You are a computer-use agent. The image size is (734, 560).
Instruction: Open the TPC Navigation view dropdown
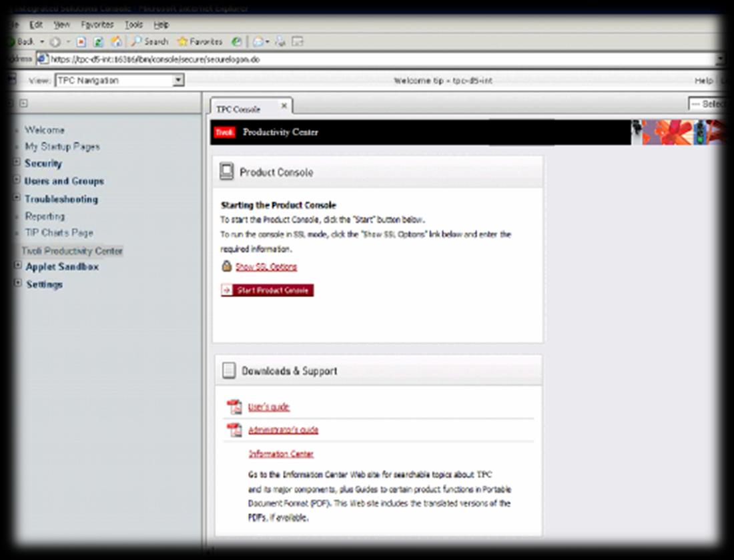(x=119, y=80)
